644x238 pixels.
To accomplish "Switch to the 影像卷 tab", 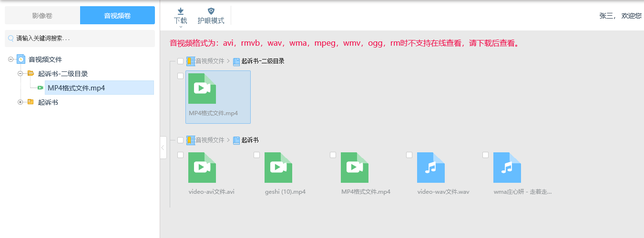I will [42, 15].
